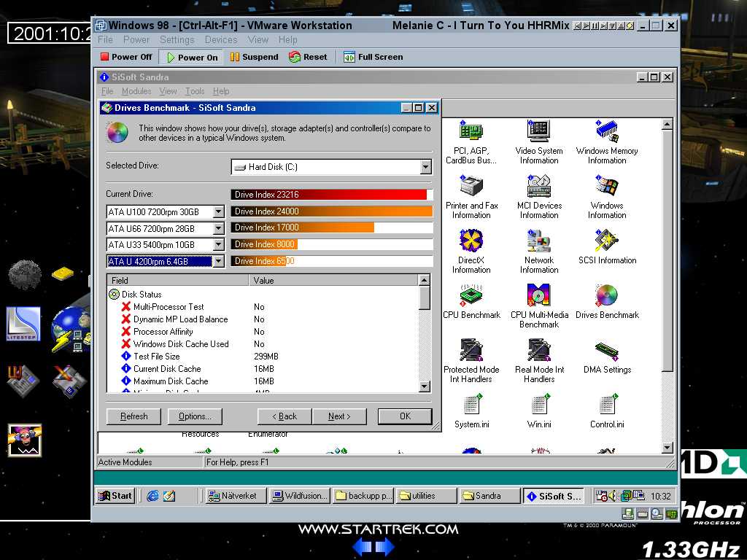Open SiSoft Sandra Help menu
The image size is (747, 560).
(220, 91)
